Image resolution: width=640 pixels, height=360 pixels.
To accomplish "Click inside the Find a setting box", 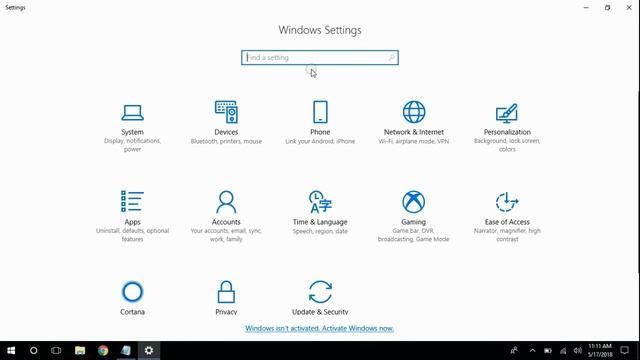I will (x=320, y=58).
